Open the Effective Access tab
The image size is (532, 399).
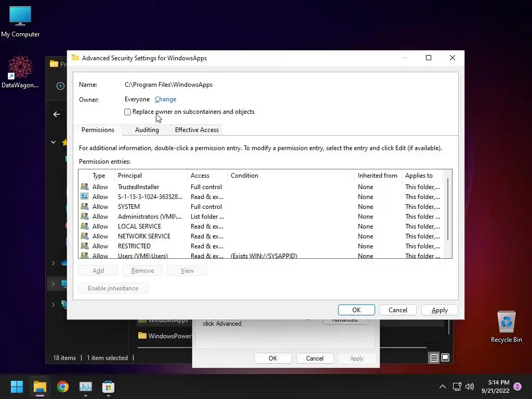click(197, 129)
